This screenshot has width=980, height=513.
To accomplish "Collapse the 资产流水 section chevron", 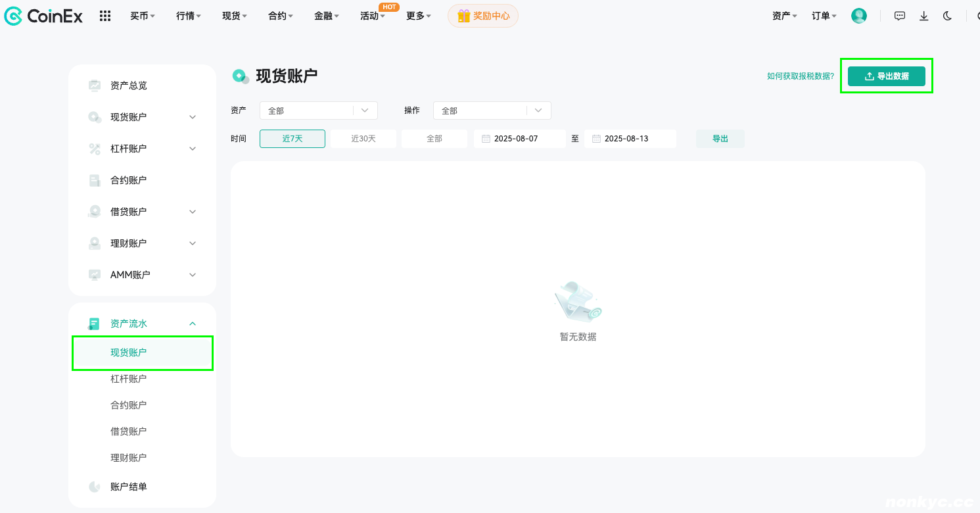I will click(x=193, y=324).
